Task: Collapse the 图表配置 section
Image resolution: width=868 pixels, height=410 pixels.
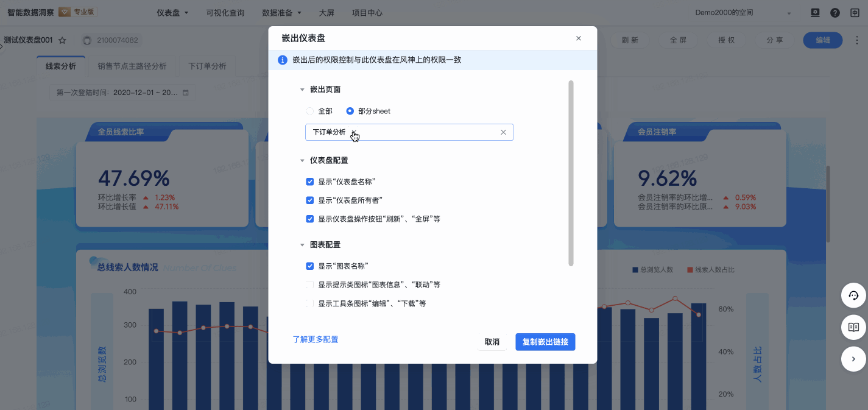Action: [x=302, y=245]
